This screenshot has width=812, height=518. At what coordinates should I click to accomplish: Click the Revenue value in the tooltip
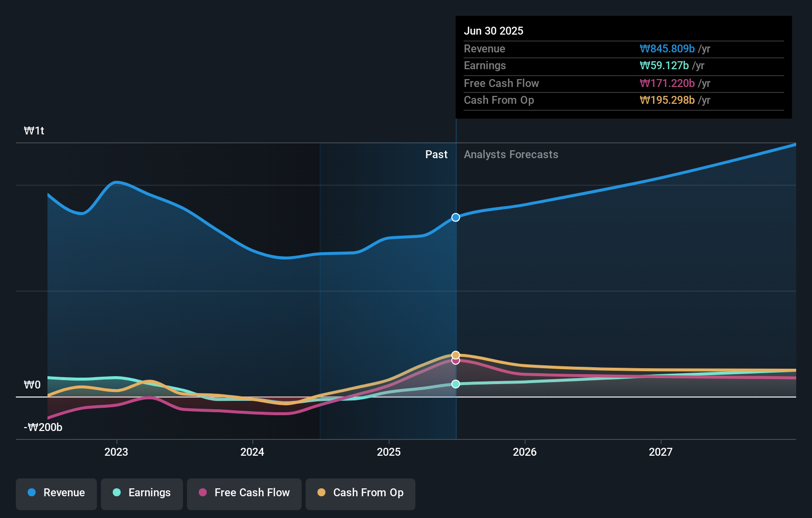click(x=667, y=48)
